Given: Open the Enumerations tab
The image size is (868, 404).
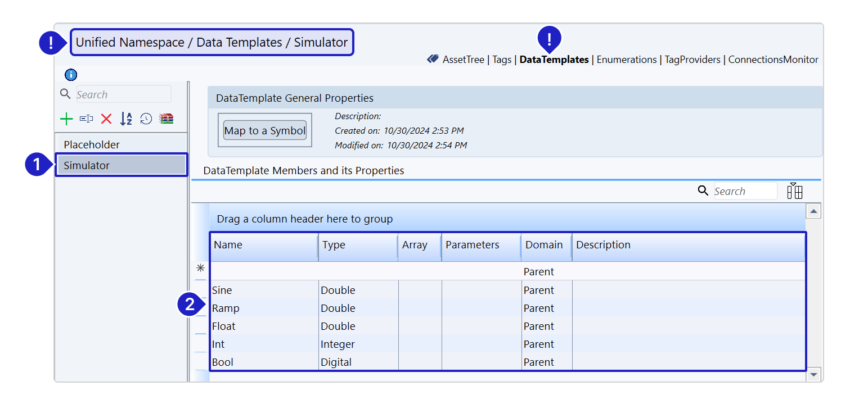Looking at the screenshot, I should pos(626,60).
